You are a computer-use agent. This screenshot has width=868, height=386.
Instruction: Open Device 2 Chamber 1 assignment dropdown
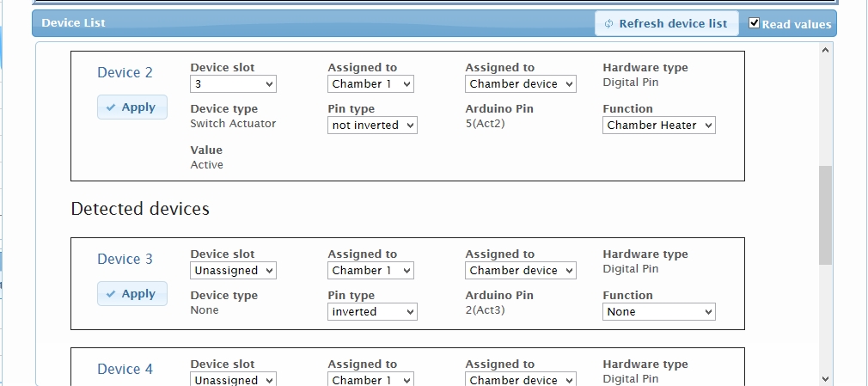click(x=370, y=84)
